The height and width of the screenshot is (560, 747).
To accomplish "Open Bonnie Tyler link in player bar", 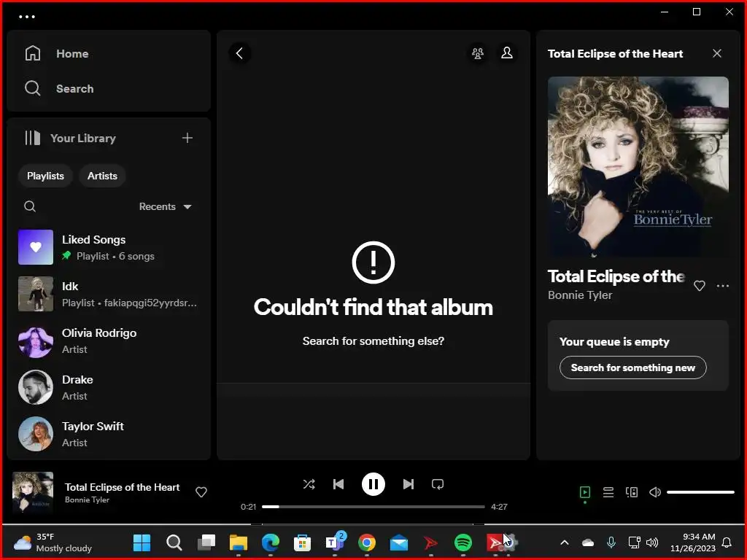I will coord(88,499).
